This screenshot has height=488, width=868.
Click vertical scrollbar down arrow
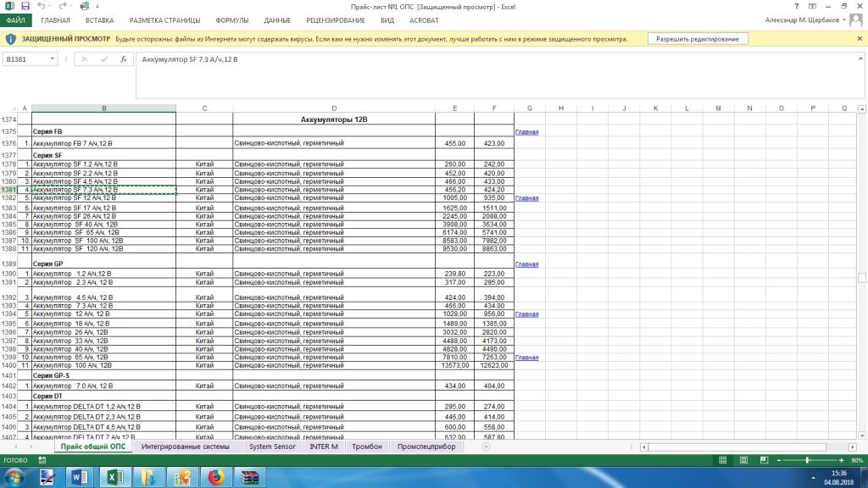pyautogui.click(x=862, y=436)
